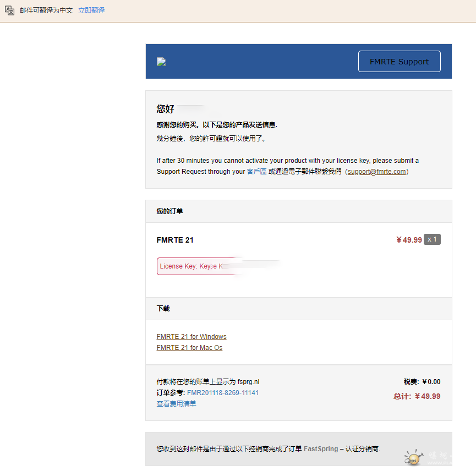476x471 pixels.
Task: Click the 邮件可翻译为中文 notice text
Action: [46, 10]
